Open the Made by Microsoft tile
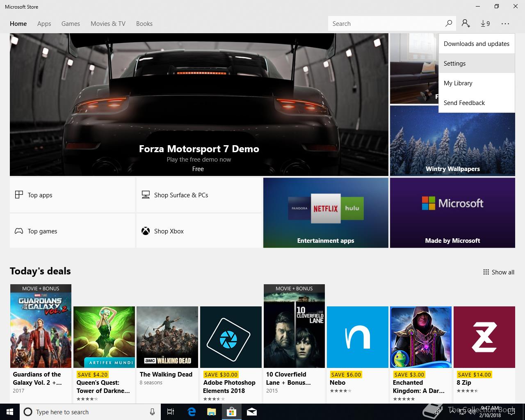Image resolution: width=525 pixels, height=420 pixels. 452,212
